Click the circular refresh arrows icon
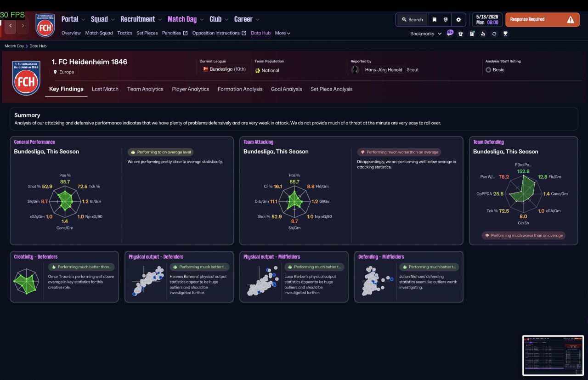This screenshot has height=380, width=588. coord(494,34)
